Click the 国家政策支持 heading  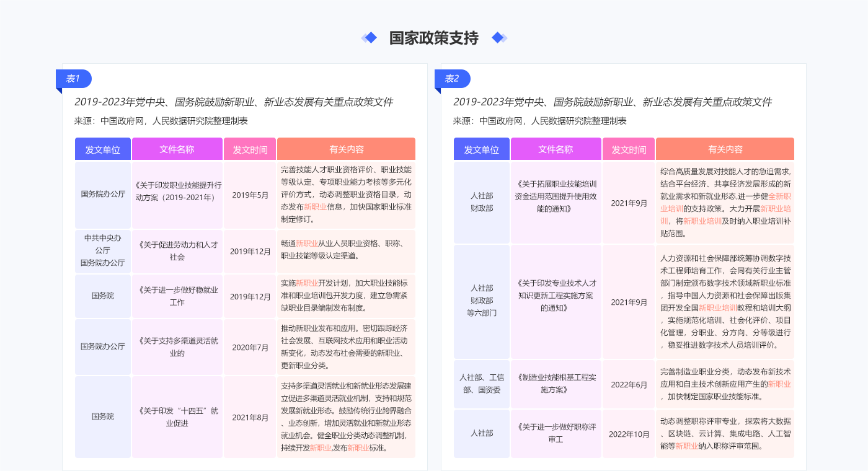(x=433, y=38)
